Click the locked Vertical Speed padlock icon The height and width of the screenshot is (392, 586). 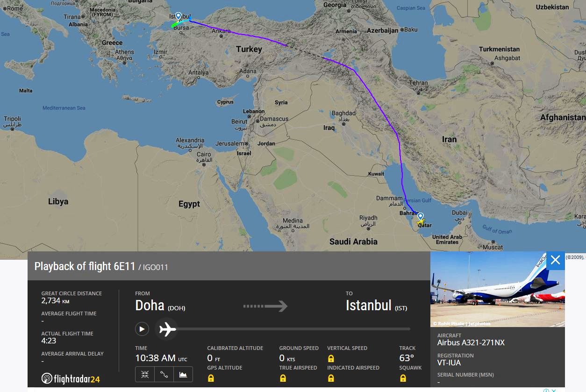(331, 358)
